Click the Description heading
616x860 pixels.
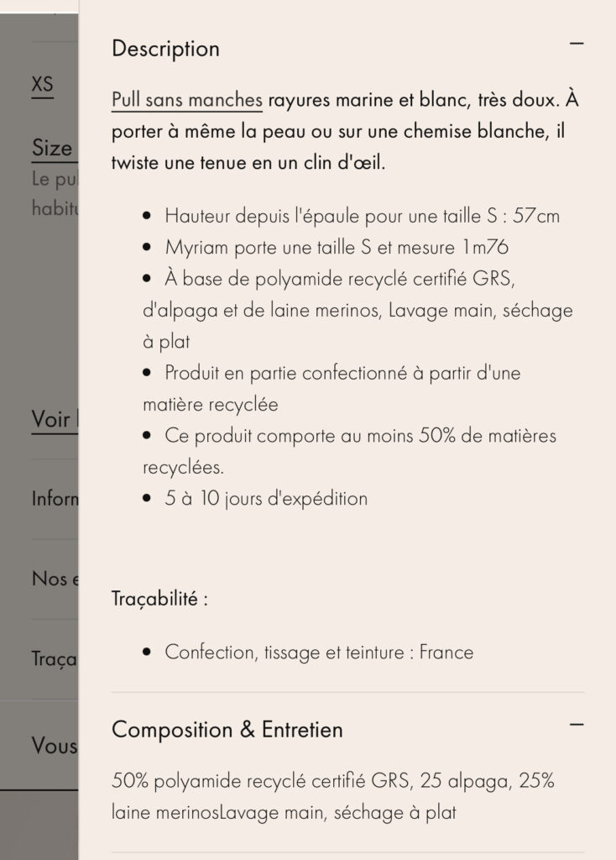(165, 49)
